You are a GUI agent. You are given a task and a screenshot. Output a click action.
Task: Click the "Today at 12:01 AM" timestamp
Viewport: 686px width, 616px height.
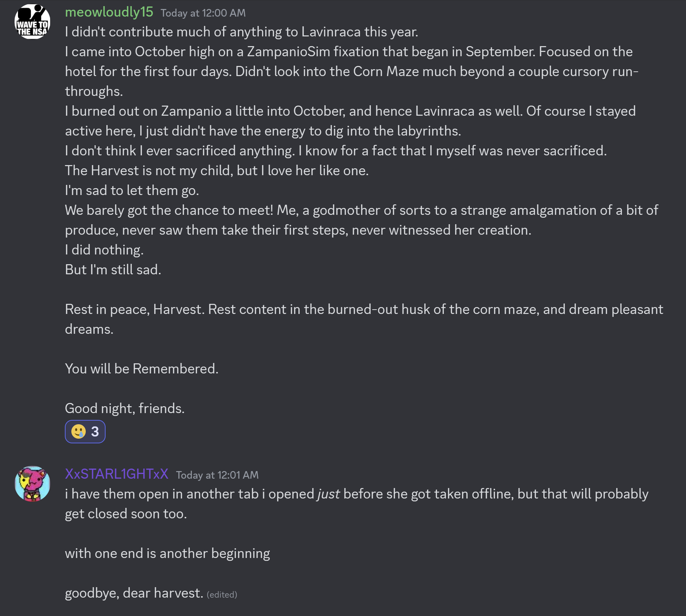tap(217, 475)
